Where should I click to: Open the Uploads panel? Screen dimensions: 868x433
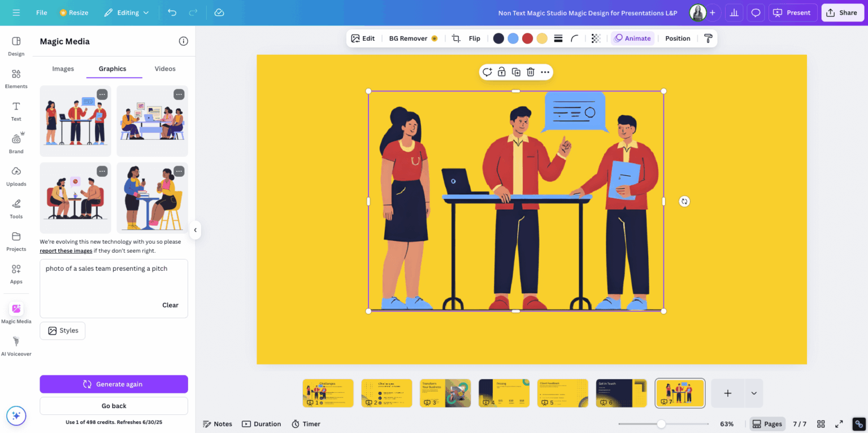coord(16,176)
